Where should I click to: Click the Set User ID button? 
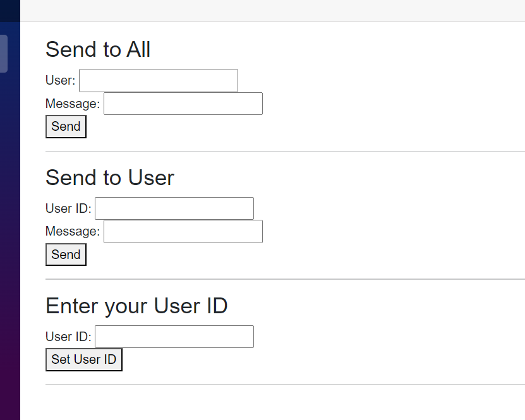(83, 360)
